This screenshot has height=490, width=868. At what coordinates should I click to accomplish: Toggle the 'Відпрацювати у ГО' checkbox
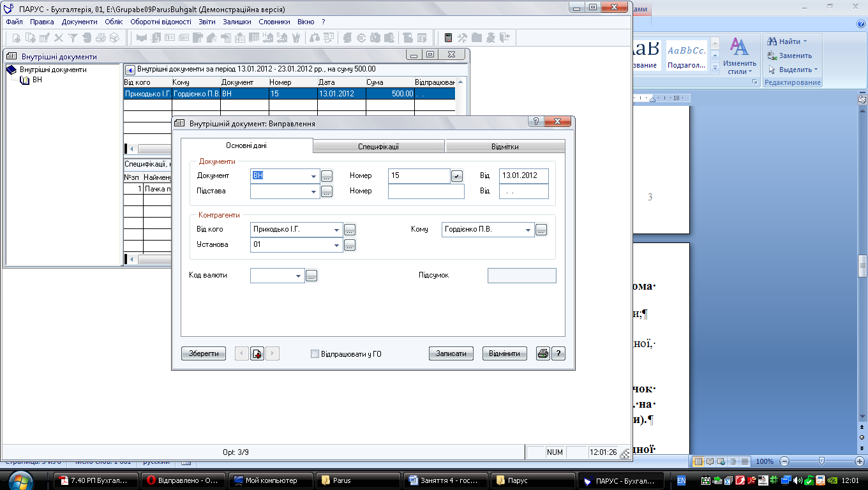tap(315, 353)
